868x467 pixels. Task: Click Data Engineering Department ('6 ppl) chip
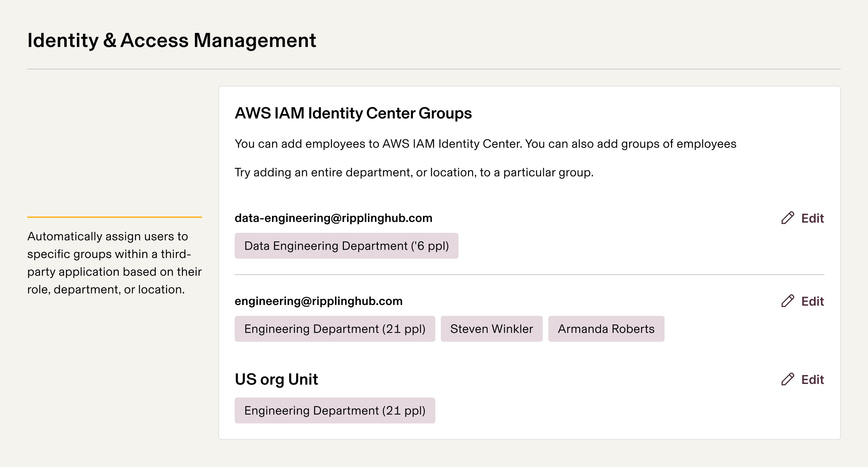tap(346, 246)
